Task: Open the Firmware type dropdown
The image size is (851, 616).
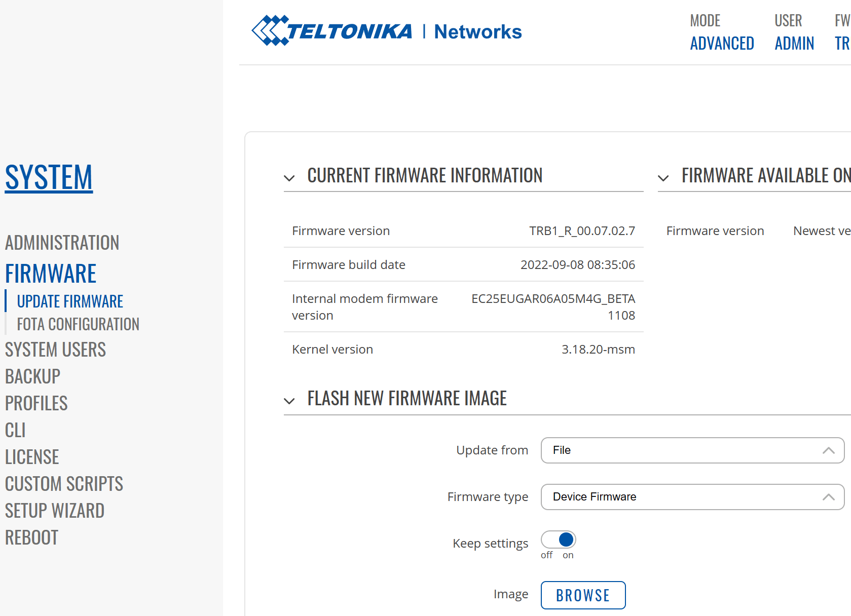Action: tap(692, 497)
